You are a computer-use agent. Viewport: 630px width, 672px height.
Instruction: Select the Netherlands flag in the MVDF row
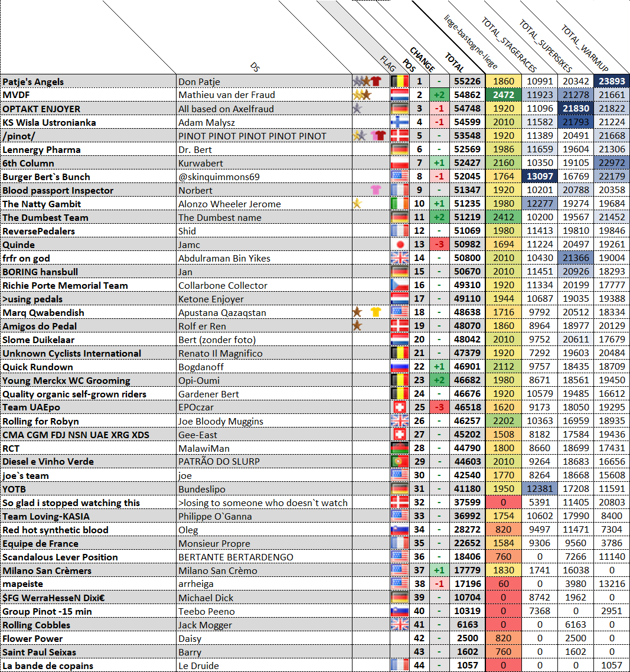point(399,94)
